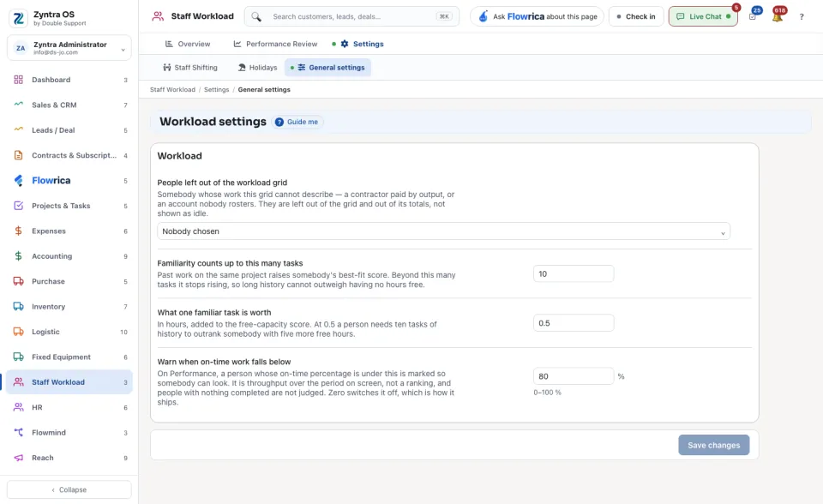The image size is (823, 504).
Task: Click the Check in button
Action: (636, 16)
